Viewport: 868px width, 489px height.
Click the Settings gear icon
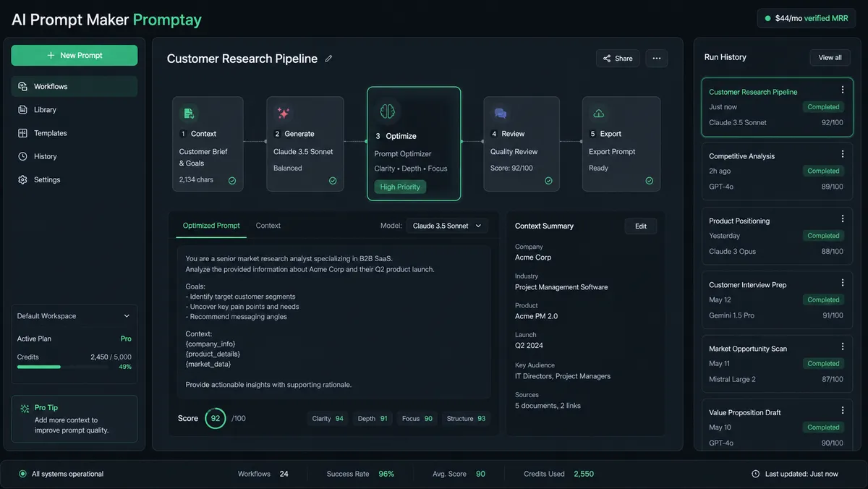click(22, 179)
